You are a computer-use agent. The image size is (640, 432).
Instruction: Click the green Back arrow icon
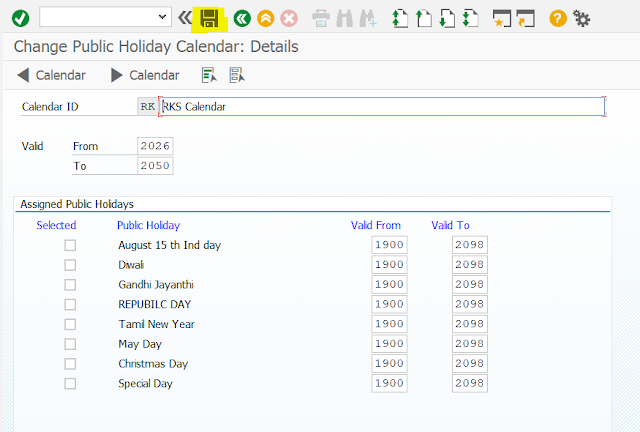[x=241, y=18]
